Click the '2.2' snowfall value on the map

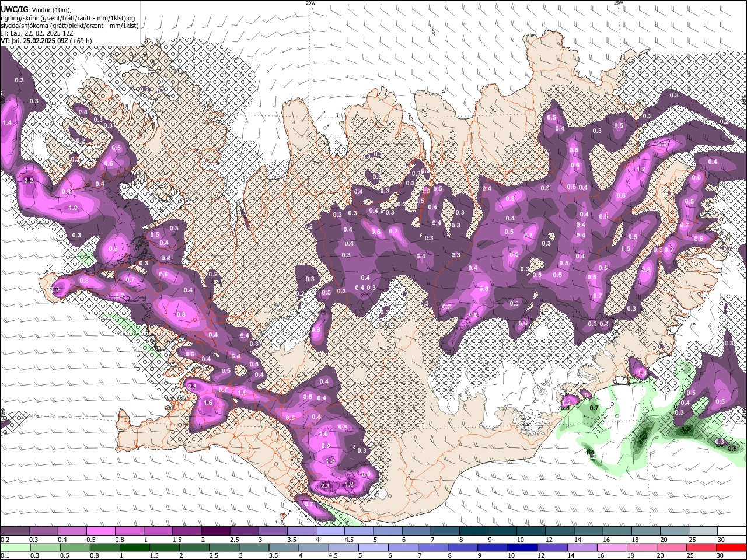29,180
